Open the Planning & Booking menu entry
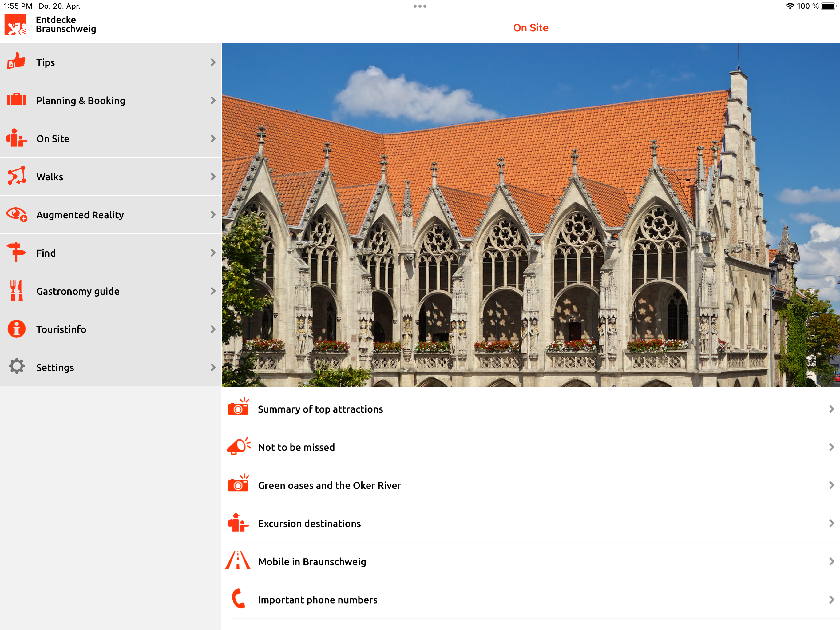This screenshot has height=630, width=840. point(110,100)
